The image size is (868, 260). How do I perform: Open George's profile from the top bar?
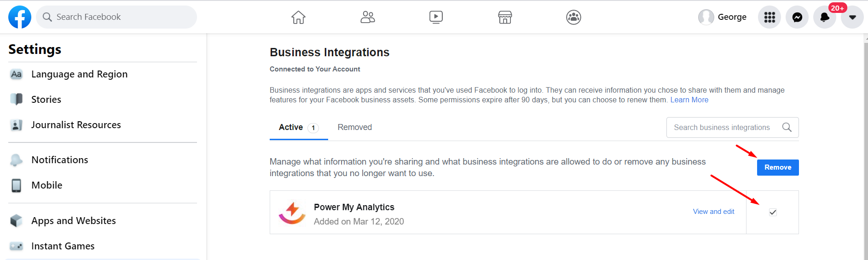click(x=723, y=17)
